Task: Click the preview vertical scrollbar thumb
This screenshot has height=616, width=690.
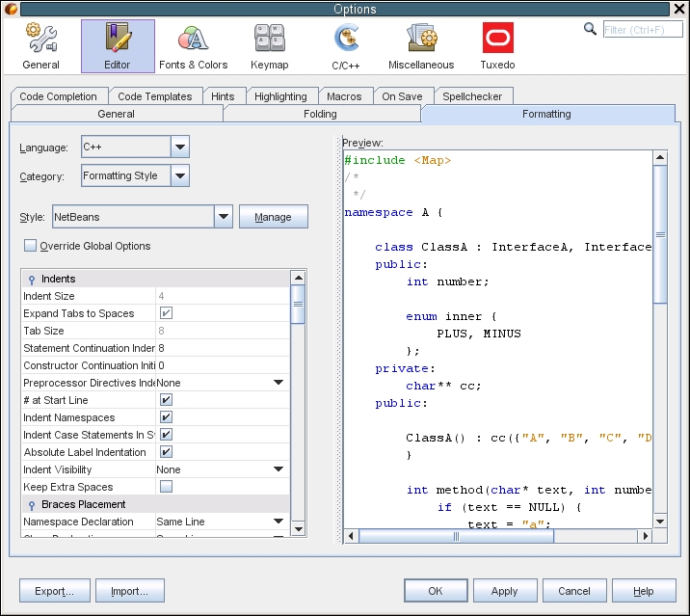Action: pos(660,234)
